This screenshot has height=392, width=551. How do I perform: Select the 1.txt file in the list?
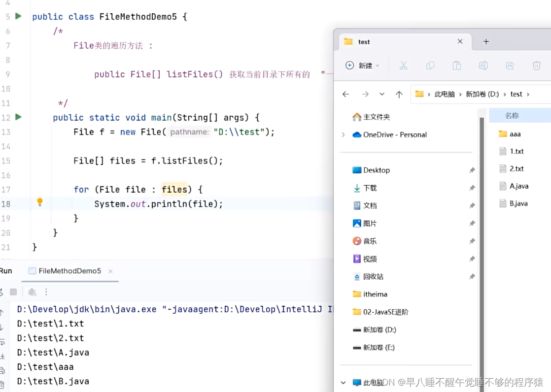(517, 151)
